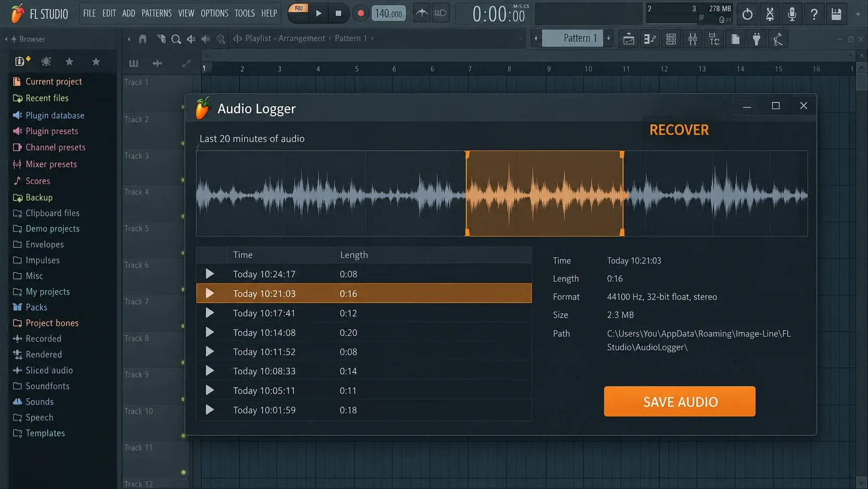
Task: Expand the Sliced audio folder
Action: point(43,371)
